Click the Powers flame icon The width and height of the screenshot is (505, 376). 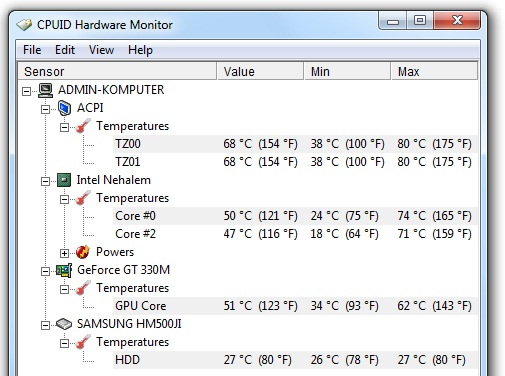click(x=82, y=252)
